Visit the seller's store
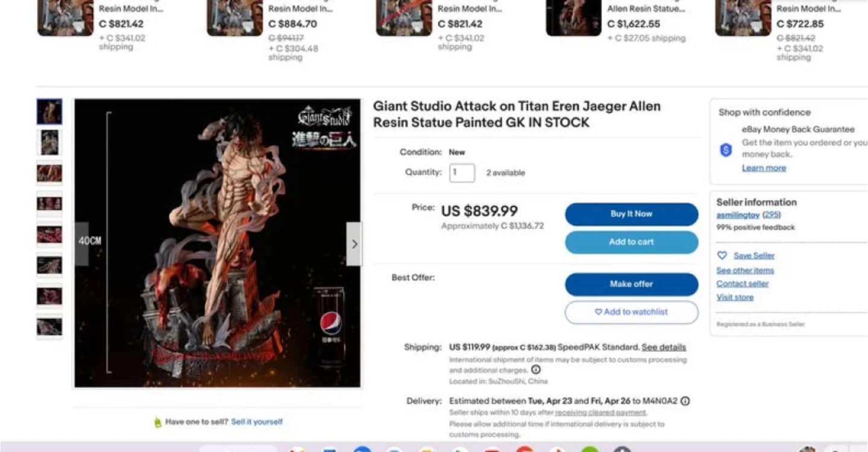 coord(735,297)
